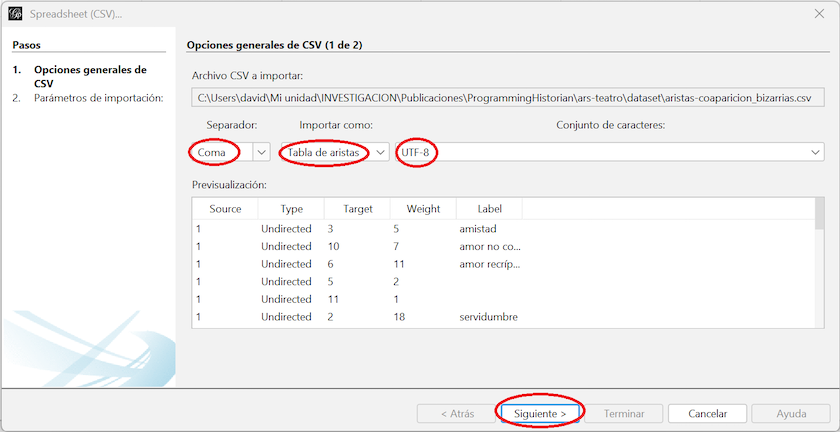840x432 pixels.
Task: Select step Opciones generales de CSV
Action: pos(90,77)
